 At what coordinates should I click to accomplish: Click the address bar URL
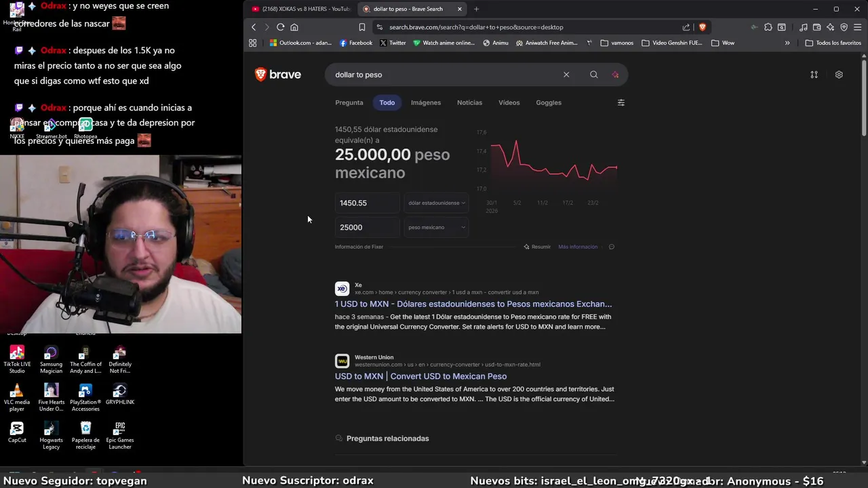point(476,27)
